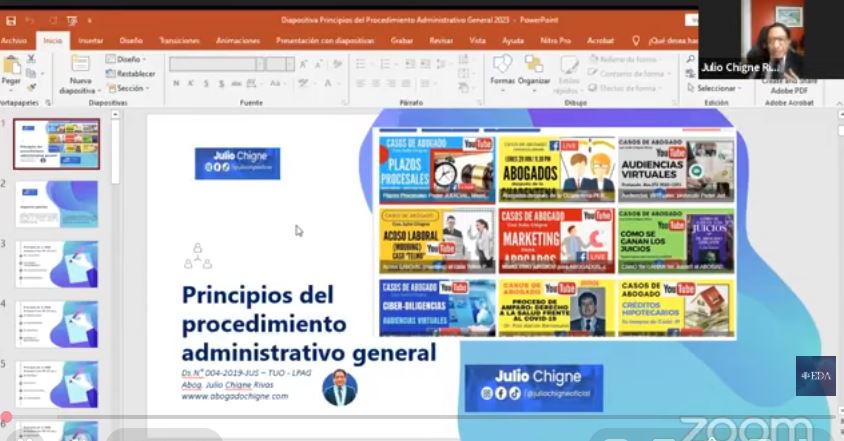
Task: Switch to the Animaciones tab
Action: click(x=238, y=40)
